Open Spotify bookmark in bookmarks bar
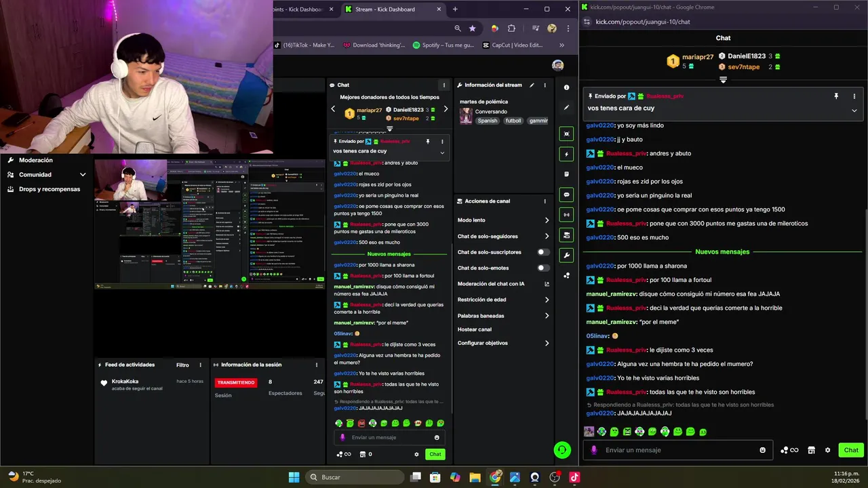 click(x=442, y=45)
